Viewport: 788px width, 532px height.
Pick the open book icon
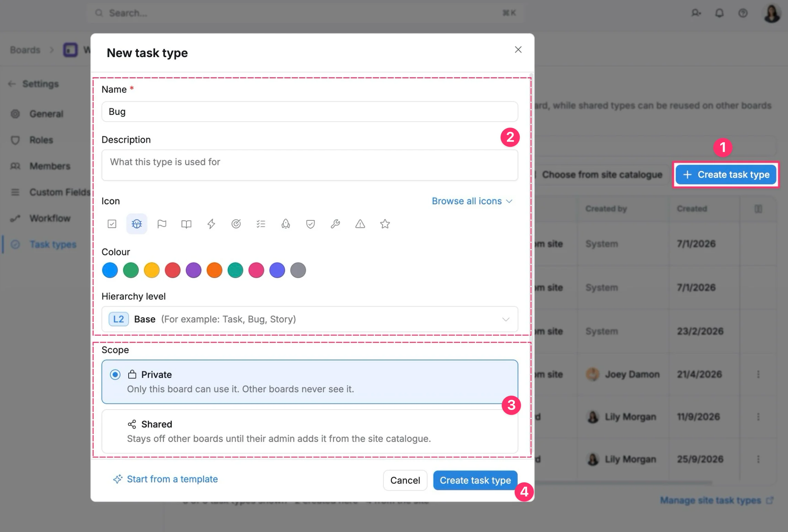tap(186, 224)
